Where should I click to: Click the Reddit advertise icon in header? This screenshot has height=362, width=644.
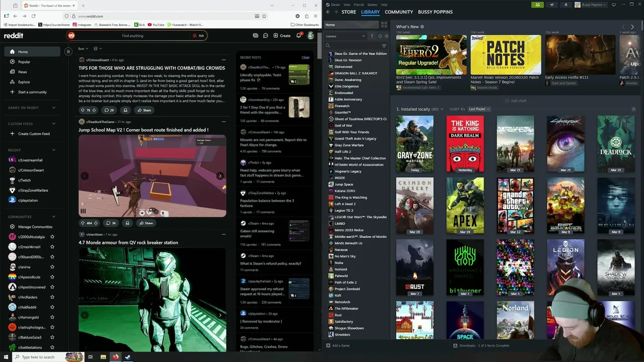point(256,36)
